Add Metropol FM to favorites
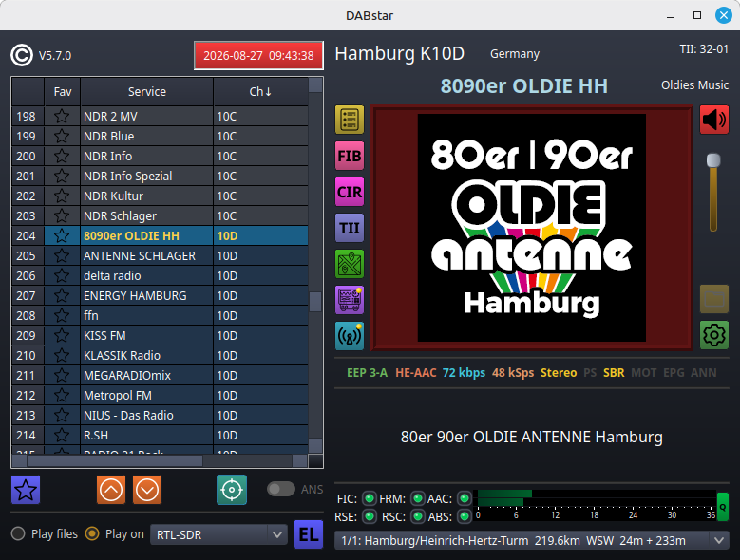This screenshot has width=740, height=560. [62, 396]
